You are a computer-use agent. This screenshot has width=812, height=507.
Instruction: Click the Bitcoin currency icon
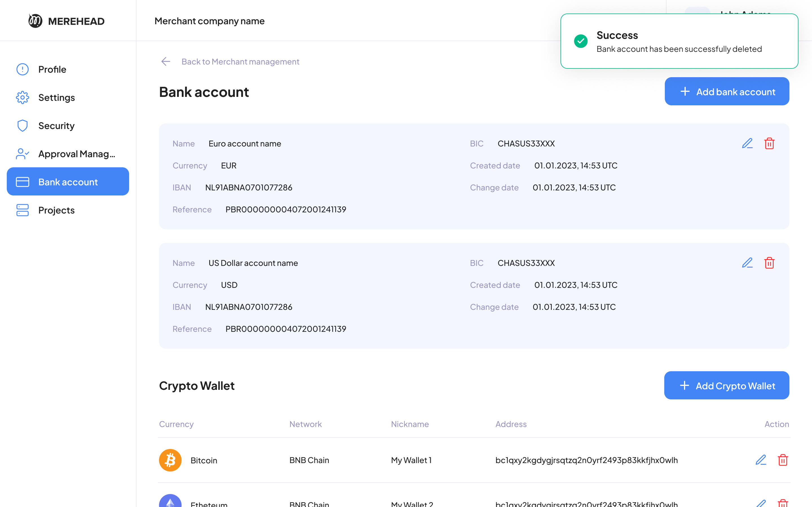tap(170, 460)
